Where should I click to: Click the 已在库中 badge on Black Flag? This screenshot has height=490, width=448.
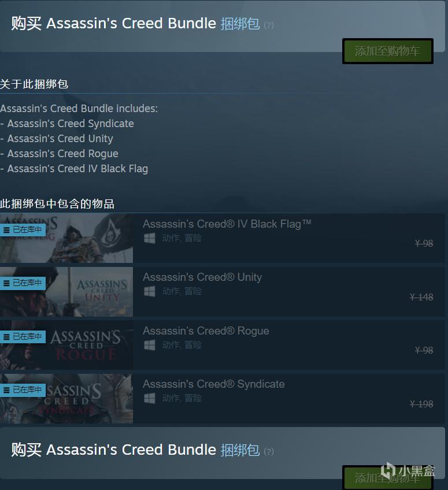(x=23, y=230)
